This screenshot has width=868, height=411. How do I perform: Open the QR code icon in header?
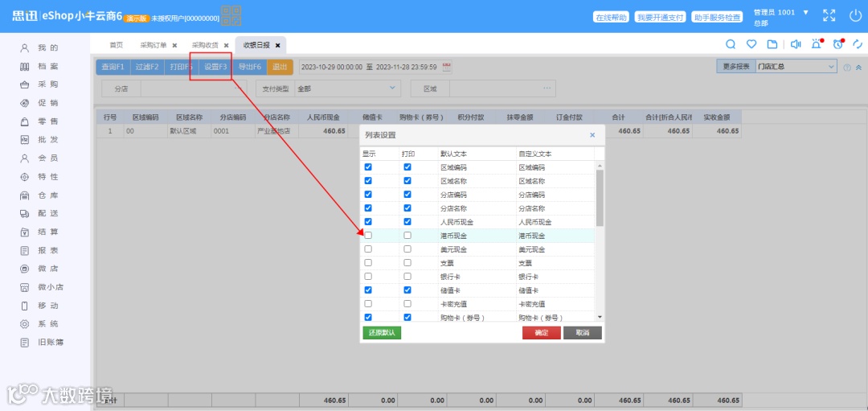coord(231,15)
